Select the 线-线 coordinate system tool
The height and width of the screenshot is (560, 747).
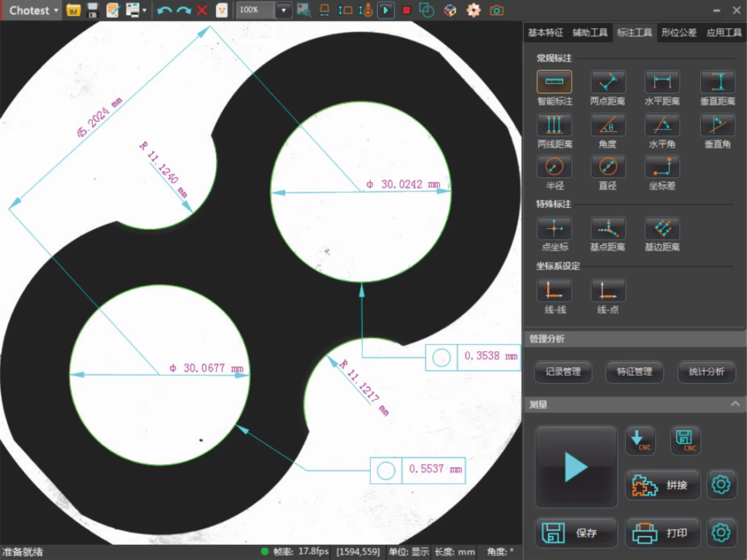click(554, 291)
